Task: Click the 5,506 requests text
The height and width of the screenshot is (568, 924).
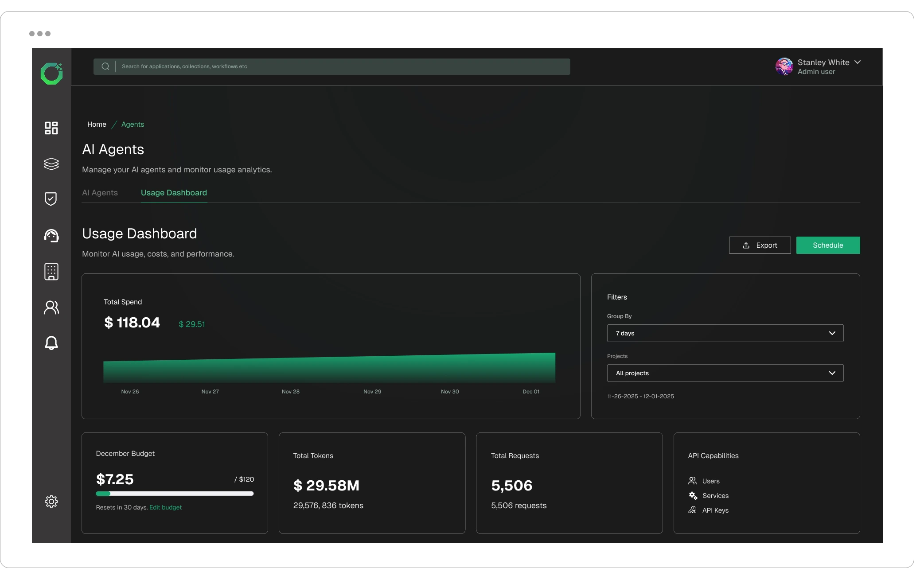Action: (519, 506)
